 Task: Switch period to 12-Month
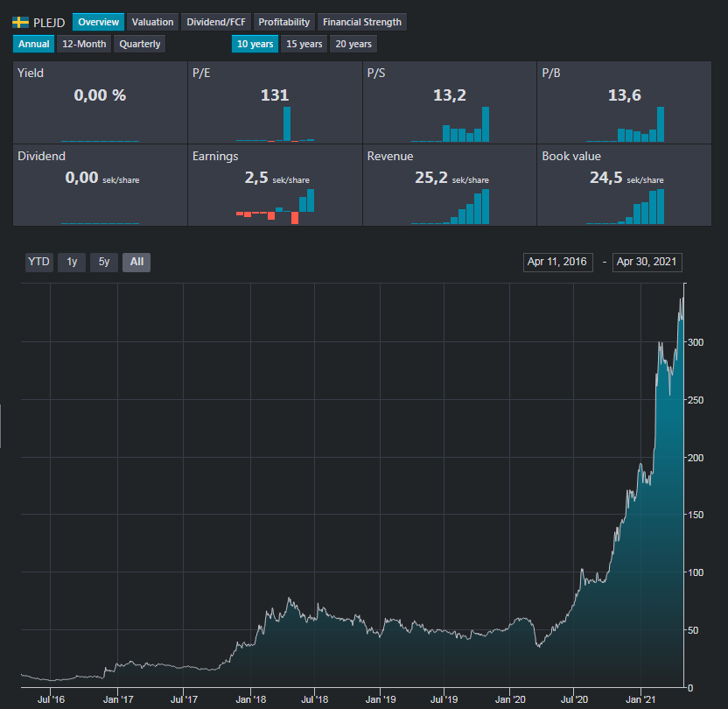tap(85, 44)
